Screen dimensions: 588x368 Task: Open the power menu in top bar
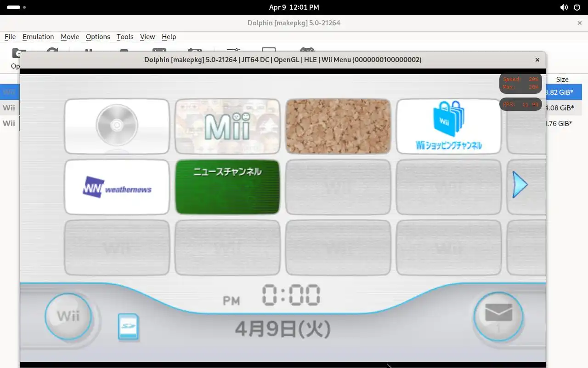(x=577, y=7)
